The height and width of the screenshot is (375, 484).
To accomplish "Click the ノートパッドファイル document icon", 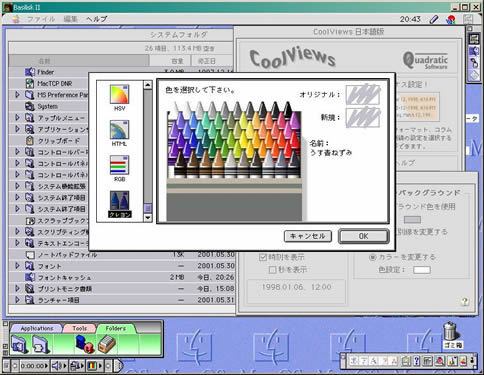I will [x=30, y=255].
